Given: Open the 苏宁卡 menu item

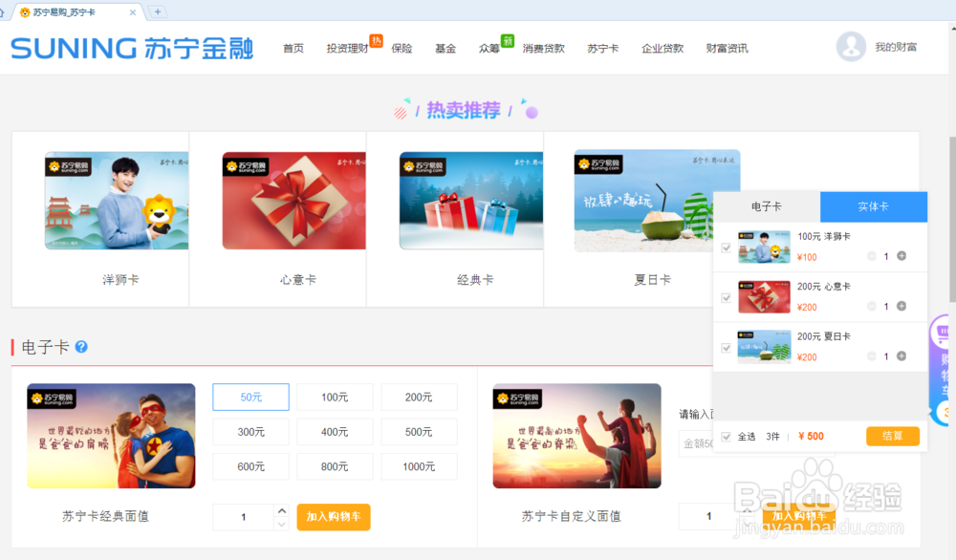Looking at the screenshot, I should [603, 48].
